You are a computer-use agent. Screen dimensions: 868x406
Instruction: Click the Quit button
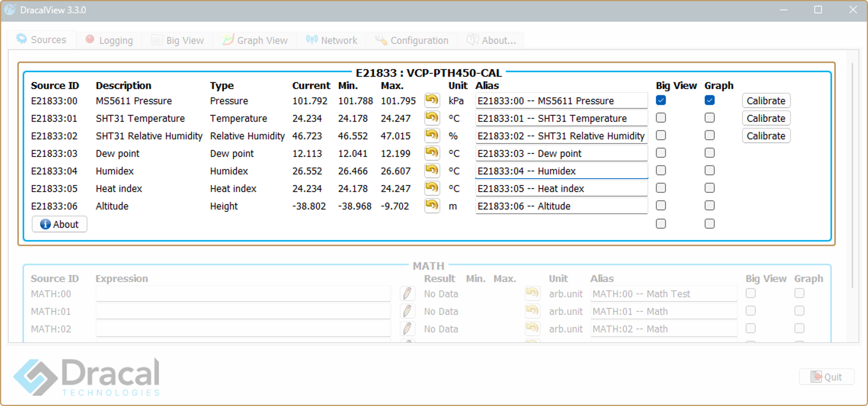coord(827,377)
